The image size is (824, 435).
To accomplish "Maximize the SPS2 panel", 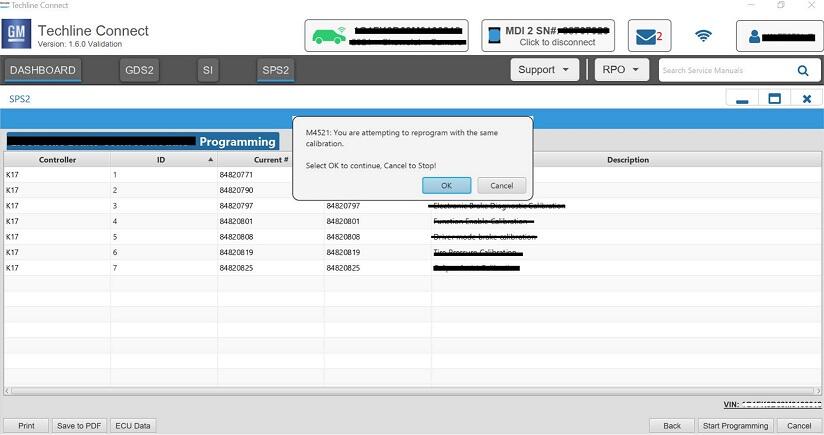I will tap(774, 99).
